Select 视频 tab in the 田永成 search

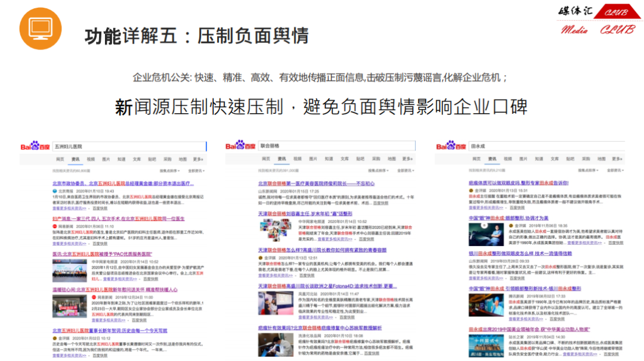(x=508, y=159)
